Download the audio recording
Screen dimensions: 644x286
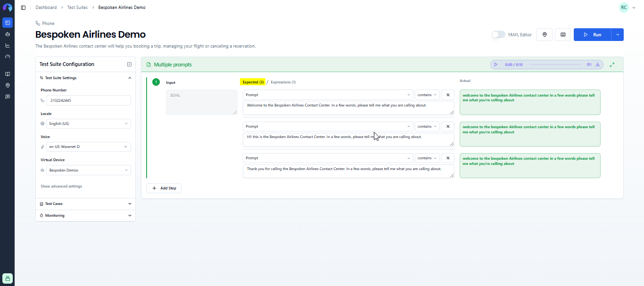(x=597, y=65)
